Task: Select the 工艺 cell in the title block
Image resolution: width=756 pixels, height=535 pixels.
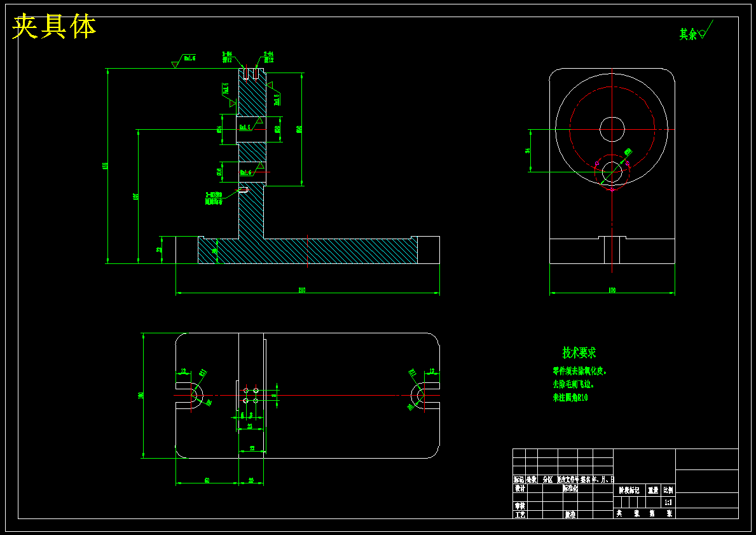Action: click(519, 515)
